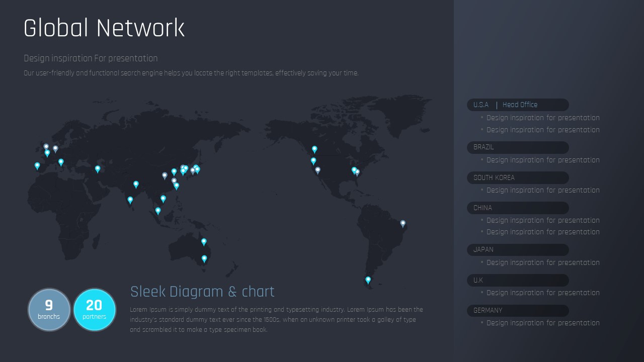Image resolution: width=644 pixels, height=362 pixels.
Task: Click the Middle East map pin
Action: coord(98,169)
